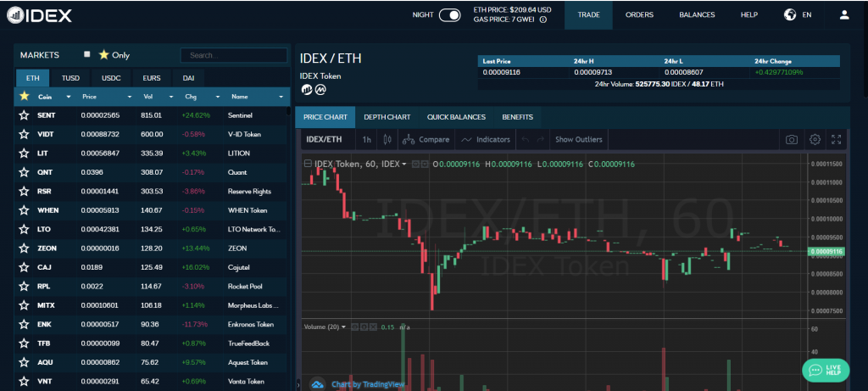This screenshot has width=868, height=391.
Task: Star the MITX coin row
Action: [x=24, y=305]
